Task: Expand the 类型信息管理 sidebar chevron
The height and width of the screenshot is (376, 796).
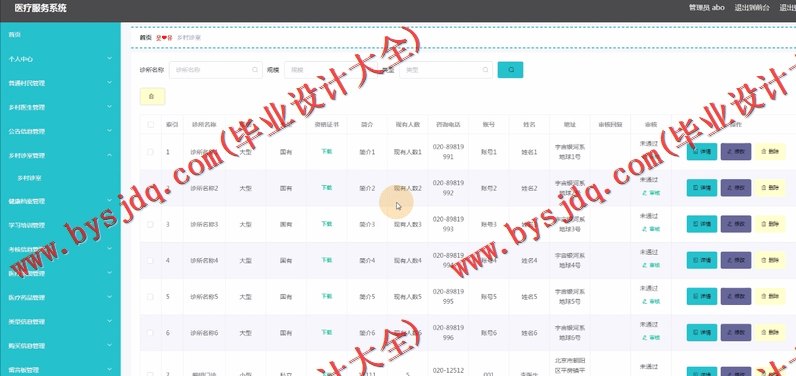Action: click(110, 321)
